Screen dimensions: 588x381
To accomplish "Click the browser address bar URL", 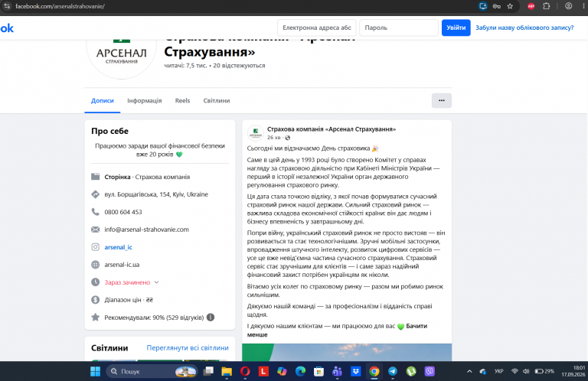I will (60, 6).
